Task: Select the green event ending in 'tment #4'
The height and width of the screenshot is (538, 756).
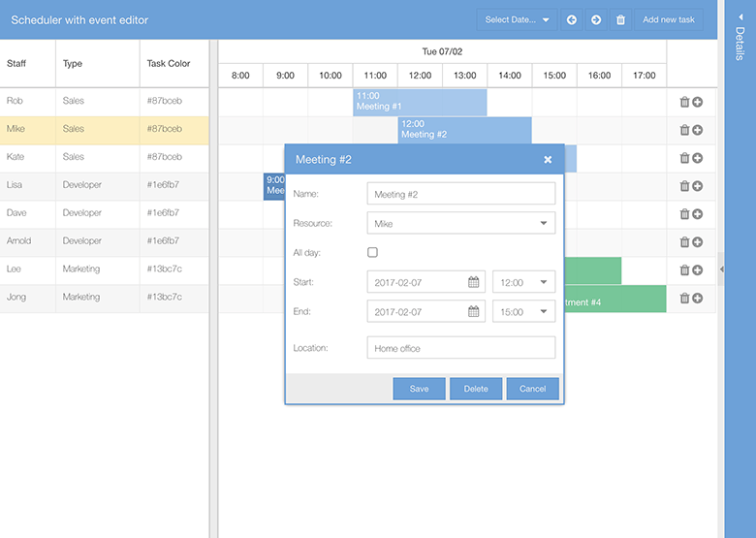Action: tap(615, 299)
